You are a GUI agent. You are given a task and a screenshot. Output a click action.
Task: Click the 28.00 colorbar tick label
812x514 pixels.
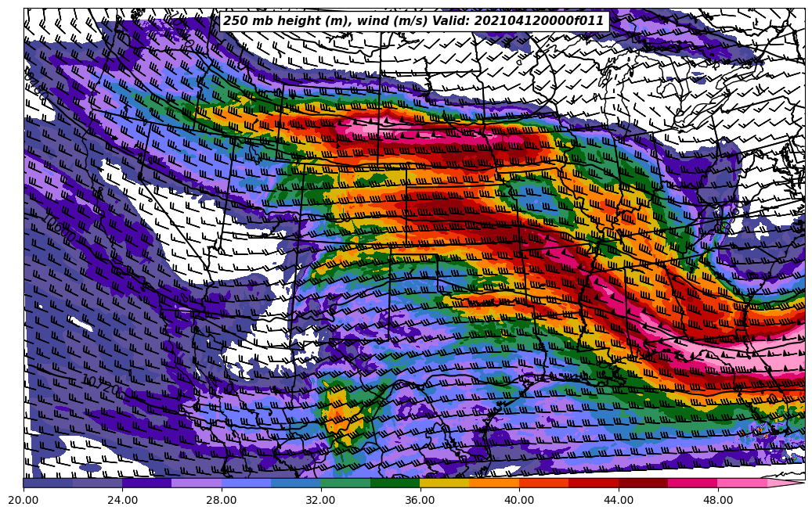pyautogui.click(x=222, y=498)
